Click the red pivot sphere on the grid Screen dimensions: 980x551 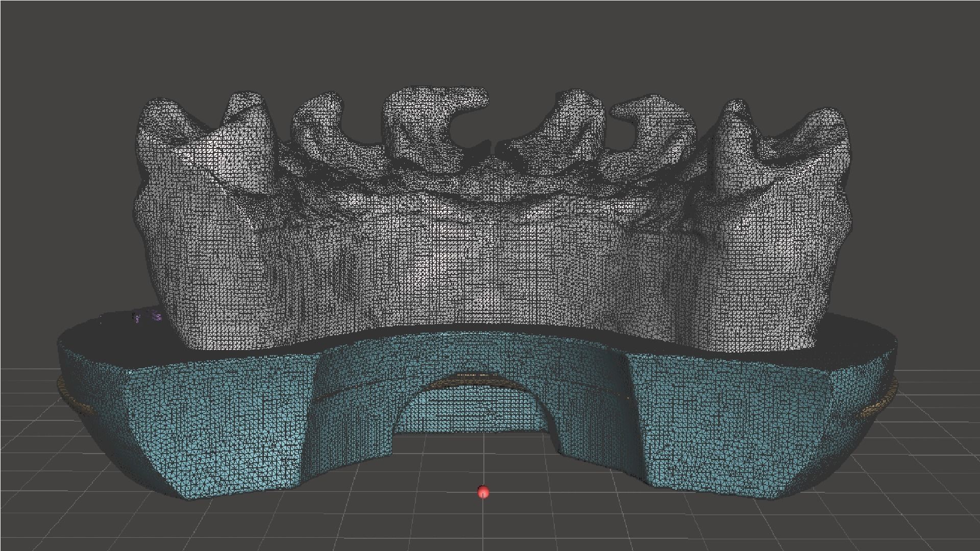[483, 492]
